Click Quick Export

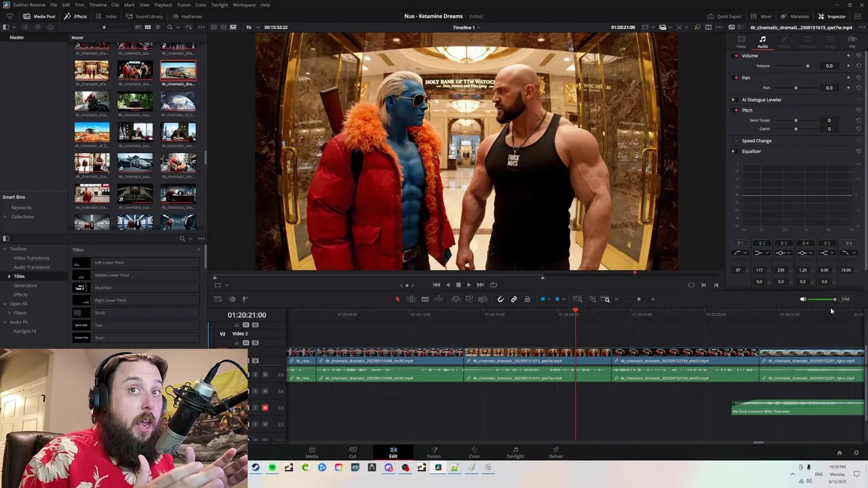[x=725, y=16]
